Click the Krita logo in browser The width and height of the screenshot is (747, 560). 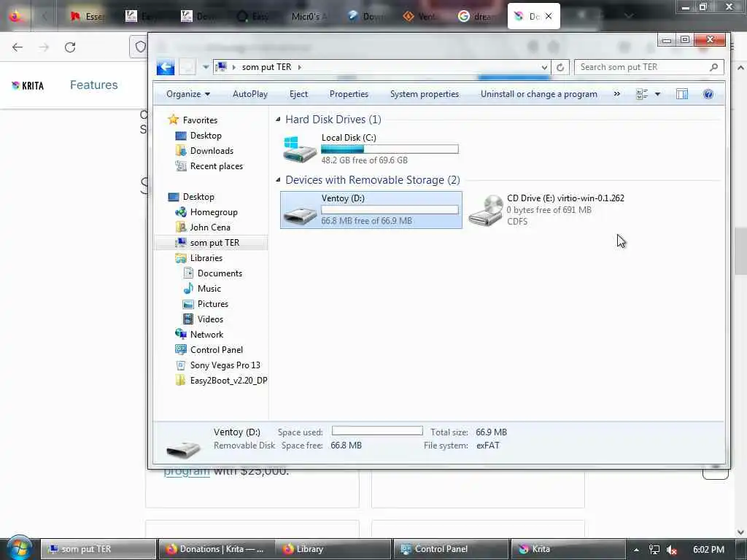point(28,85)
